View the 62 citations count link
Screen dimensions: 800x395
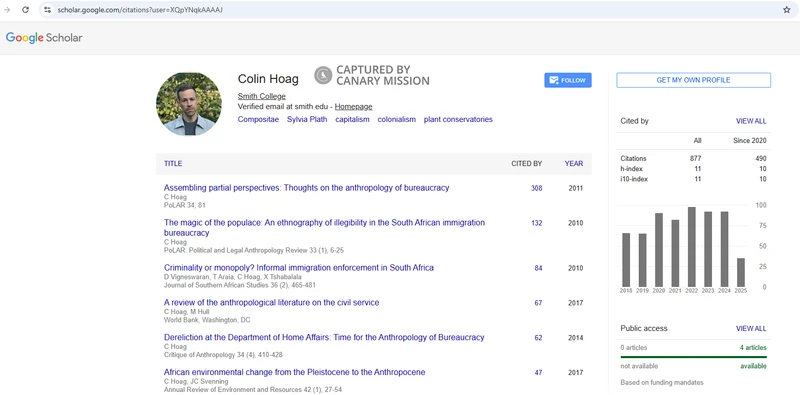tap(538, 338)
